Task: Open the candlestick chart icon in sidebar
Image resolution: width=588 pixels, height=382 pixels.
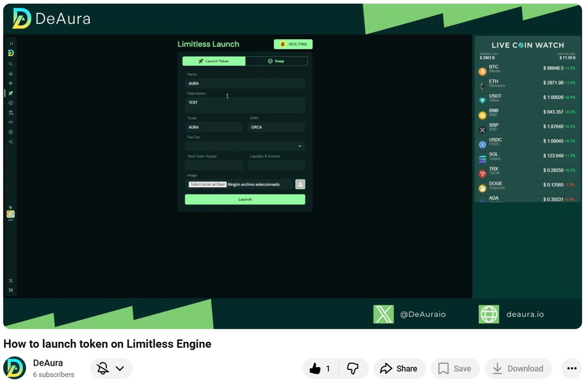Action: tap(11, 83)
